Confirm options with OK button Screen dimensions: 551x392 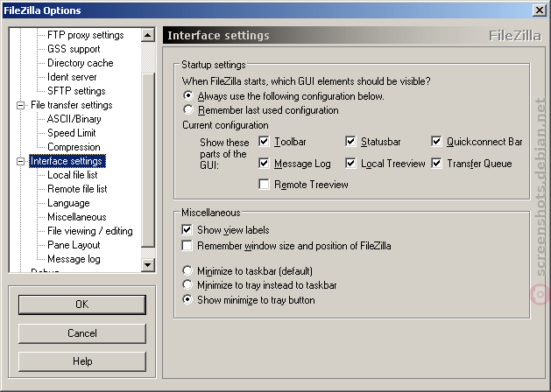tap(82, 304)
